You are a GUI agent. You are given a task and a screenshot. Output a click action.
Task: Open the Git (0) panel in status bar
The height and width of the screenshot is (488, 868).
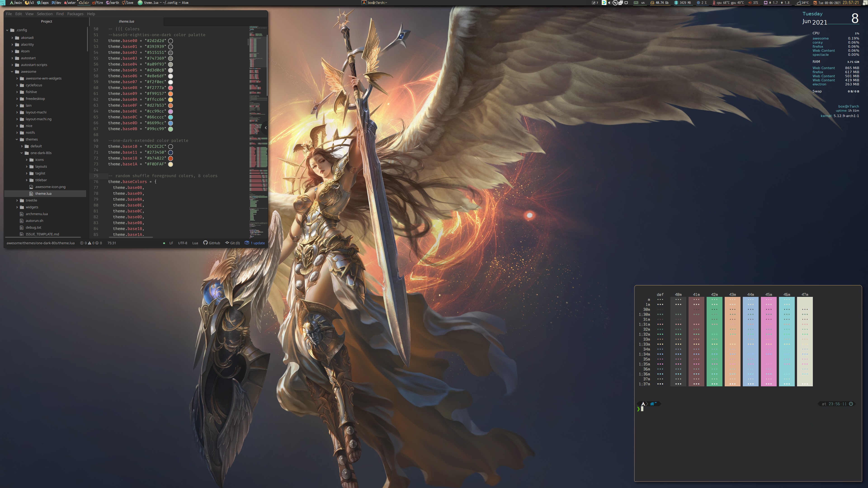click(233, 243)
